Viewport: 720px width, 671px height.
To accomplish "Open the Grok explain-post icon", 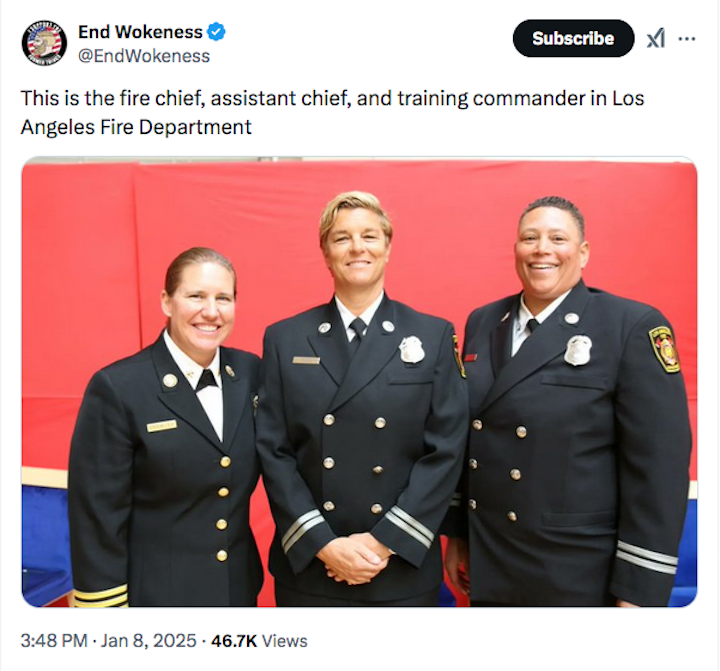I will tap(656, 38).
